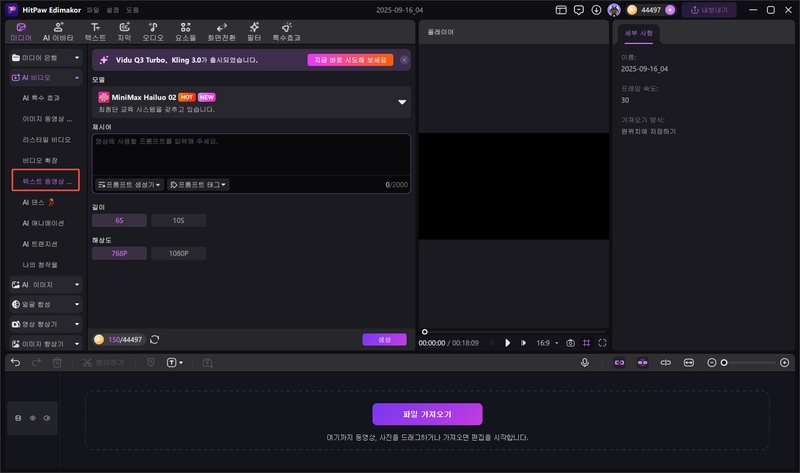Click the freeze-frame add icon in timeline toolbar
This screenshot has height=473, width=800.
pyautogui.click(x=207, y=363)
